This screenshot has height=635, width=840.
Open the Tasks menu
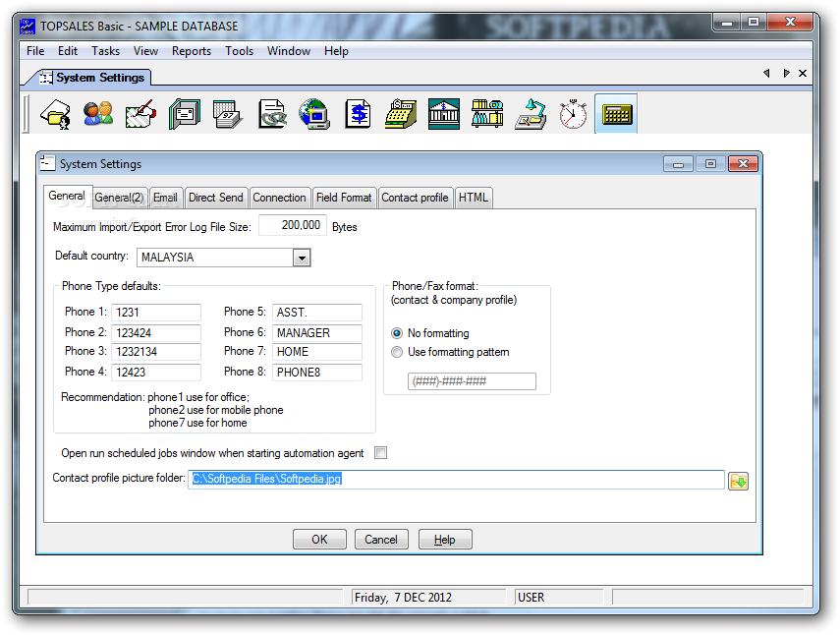[105, 51]
